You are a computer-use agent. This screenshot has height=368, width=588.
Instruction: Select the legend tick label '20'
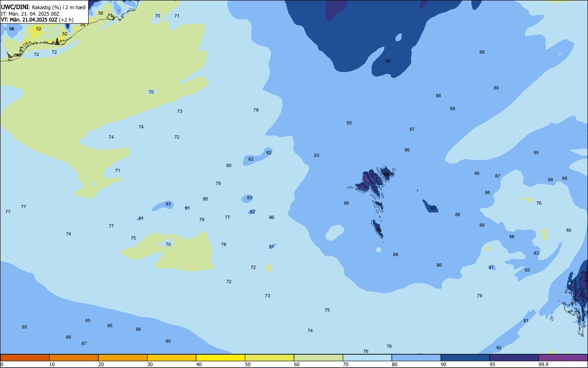click(x=101, y=364)
